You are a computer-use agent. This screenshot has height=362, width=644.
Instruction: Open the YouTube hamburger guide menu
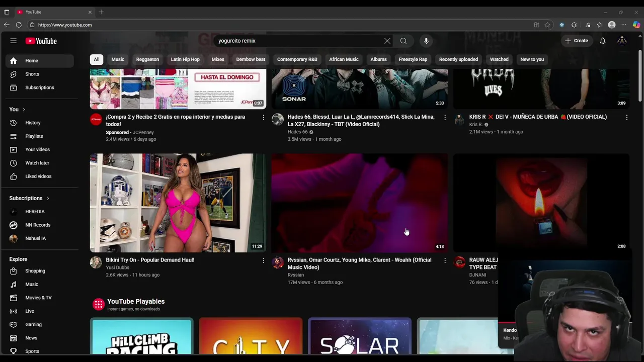click(x=14, y=41)
